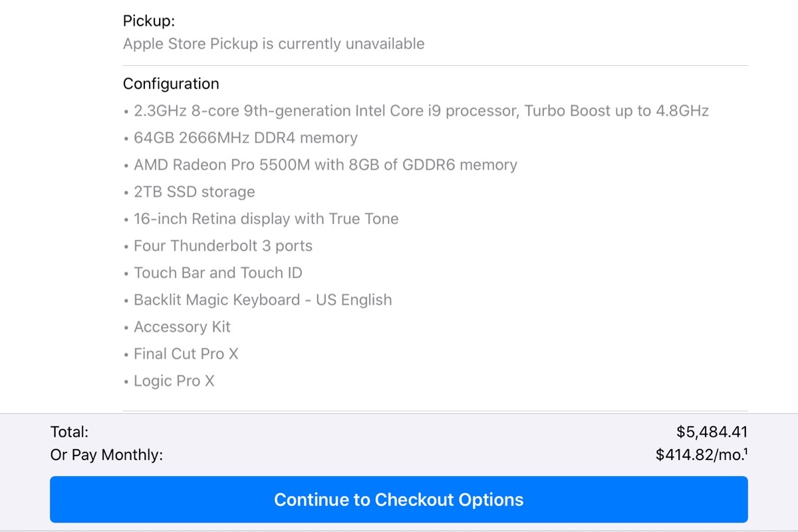Click the 2TB SSD storage item
This screenshot has width=798, height=532.
click(194, 192)
